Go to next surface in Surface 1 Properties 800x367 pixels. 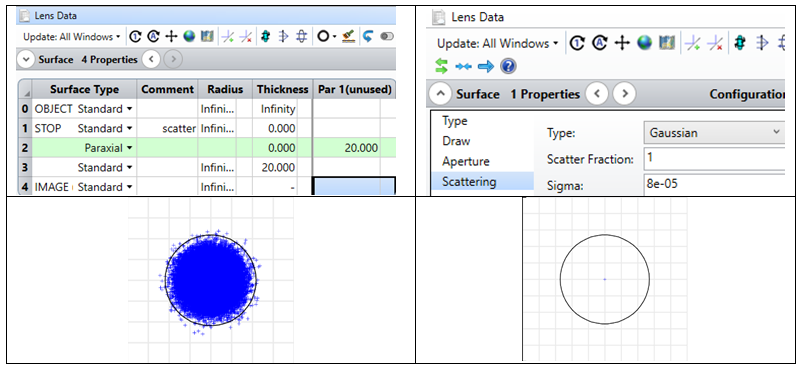[624, 94]
